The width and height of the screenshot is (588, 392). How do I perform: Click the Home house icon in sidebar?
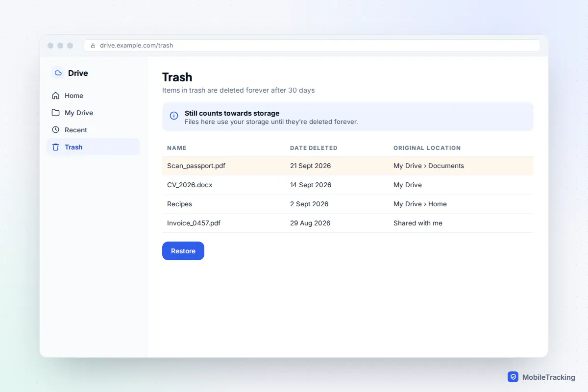[55, 96]
